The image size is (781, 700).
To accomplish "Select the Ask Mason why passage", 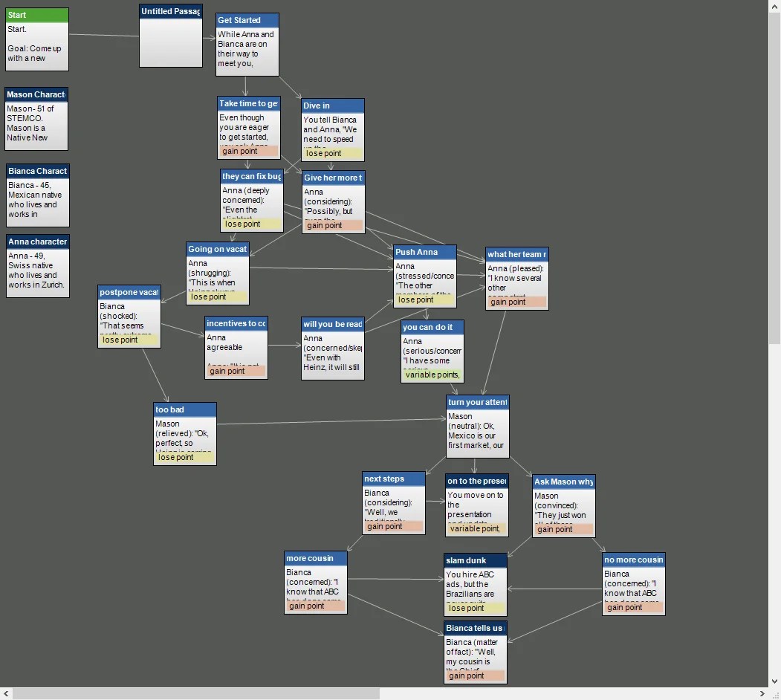I will coord(564,506).
